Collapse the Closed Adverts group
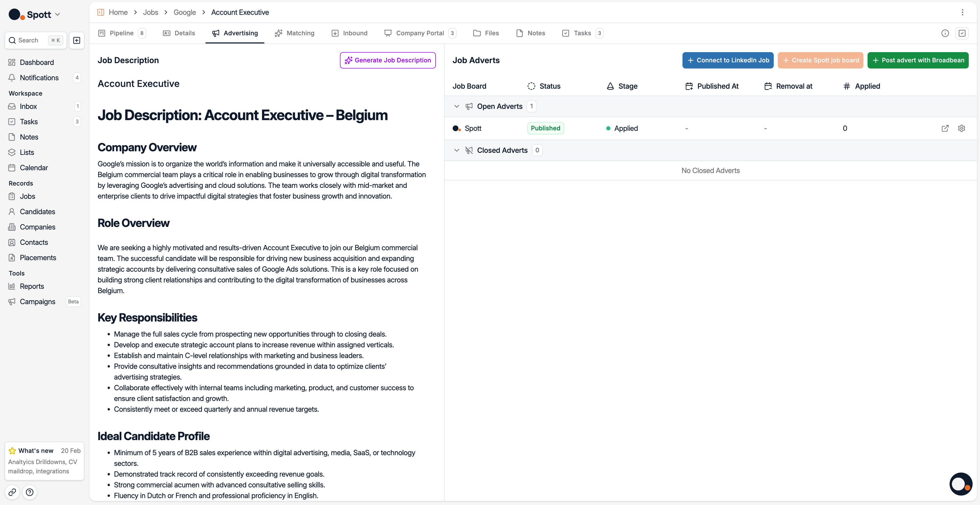The height and width of the screenshot is (505, 980). (x=457, y=150)
